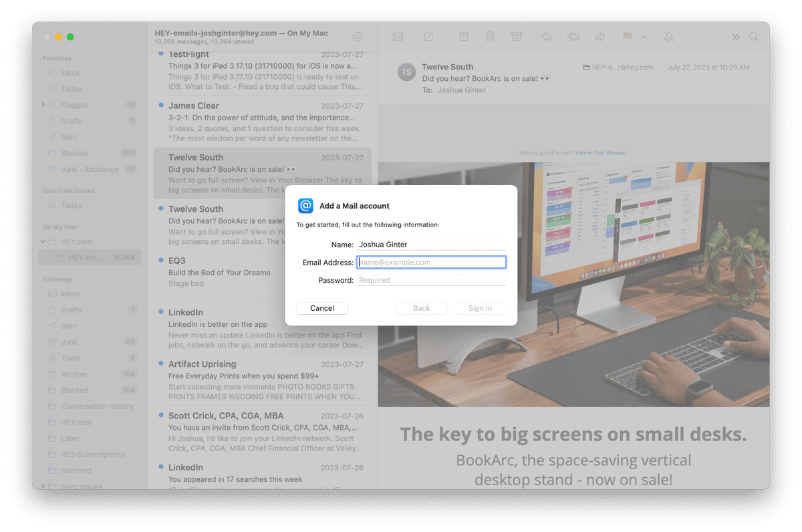Open Drafts under Favorites

90,121
